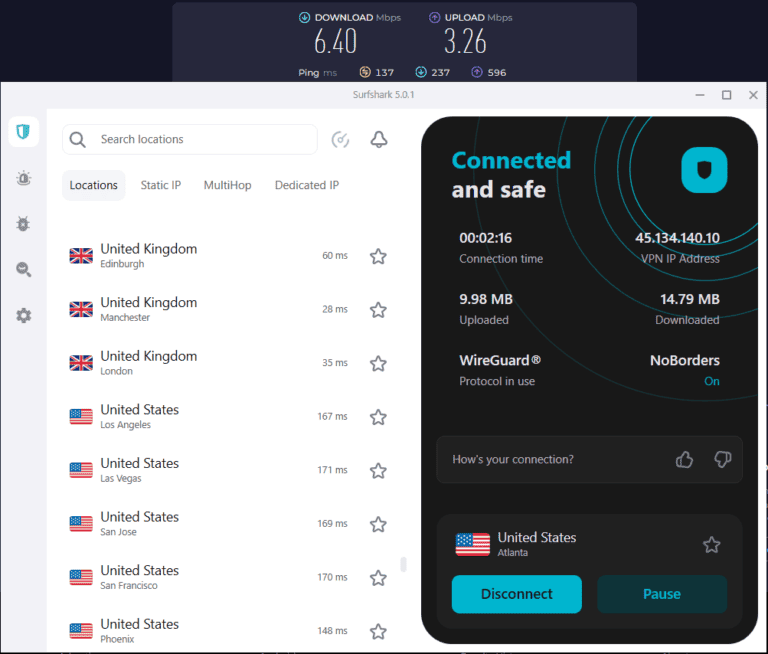Click idle ping icon showing 137

click(x=365, y=73)
